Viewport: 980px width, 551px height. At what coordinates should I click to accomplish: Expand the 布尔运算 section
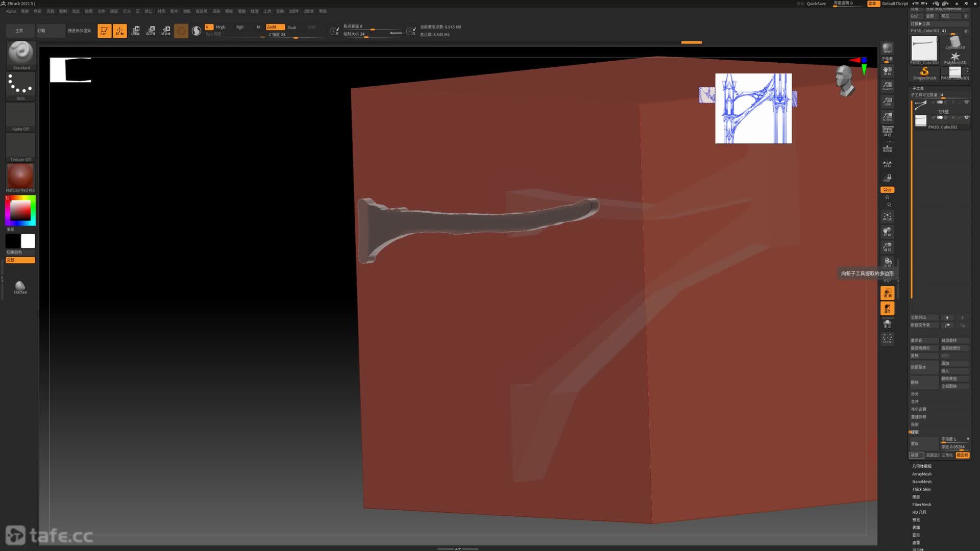coord(919,409)
